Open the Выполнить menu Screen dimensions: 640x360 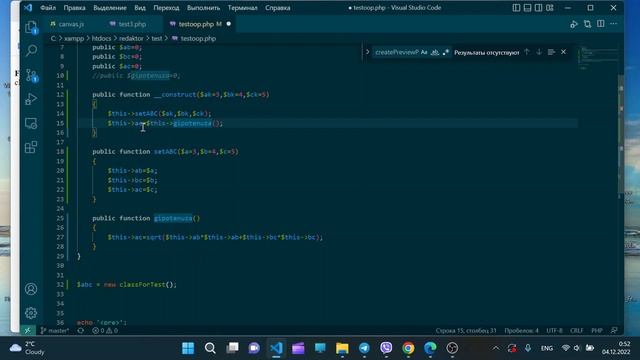point(203,8)
